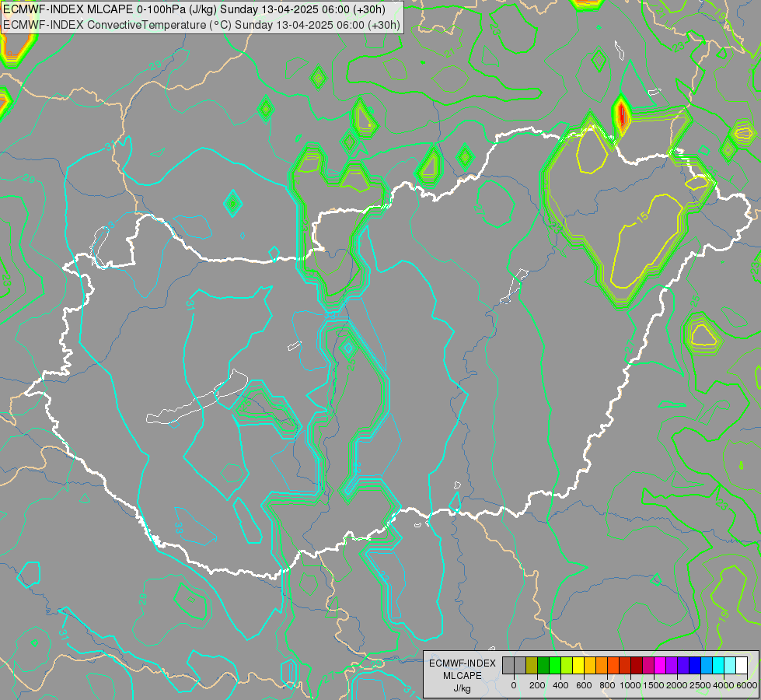The width and height of the screenshot is (761, 700).
Task: Select the bright green legend swatch
Action: point(555,666)
